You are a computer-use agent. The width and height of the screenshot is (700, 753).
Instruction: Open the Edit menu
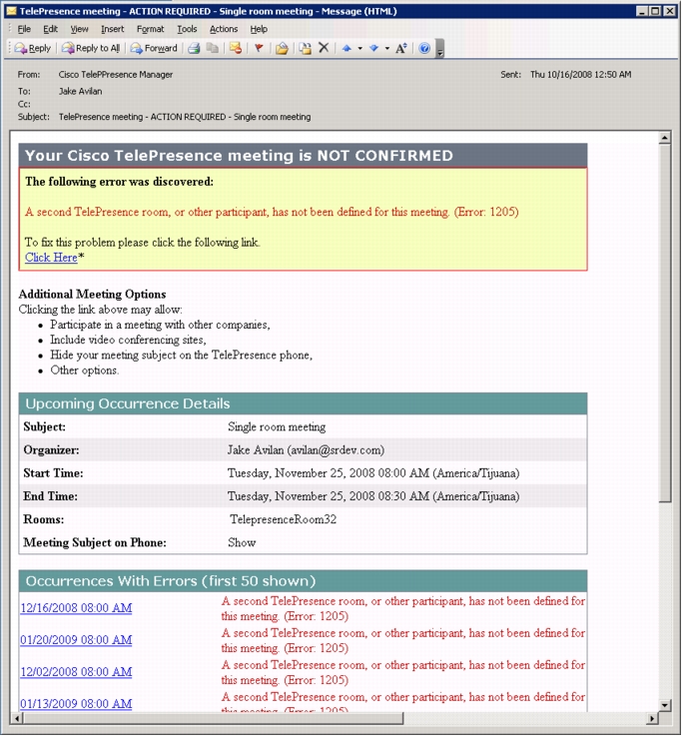point(50,29)
